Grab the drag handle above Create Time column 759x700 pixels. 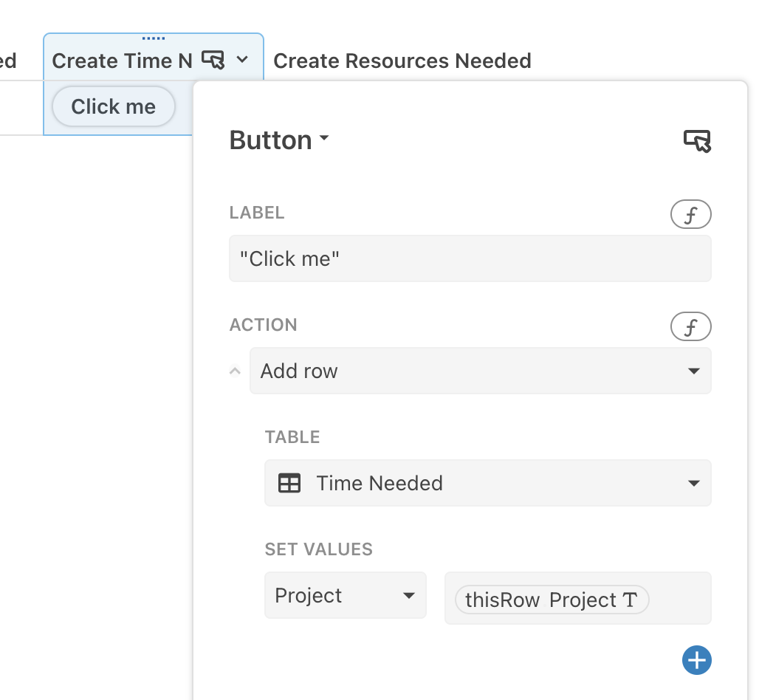tap(153, 38)
